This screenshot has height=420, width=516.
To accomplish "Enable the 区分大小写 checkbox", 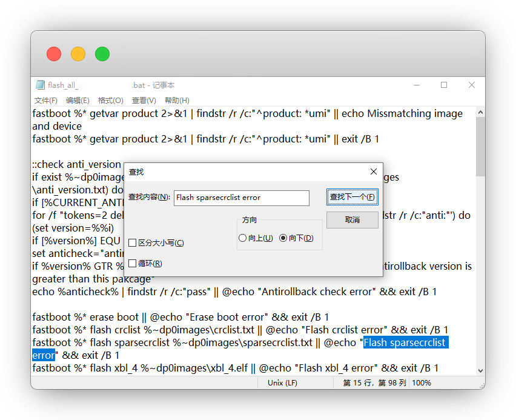I will 133,243.
